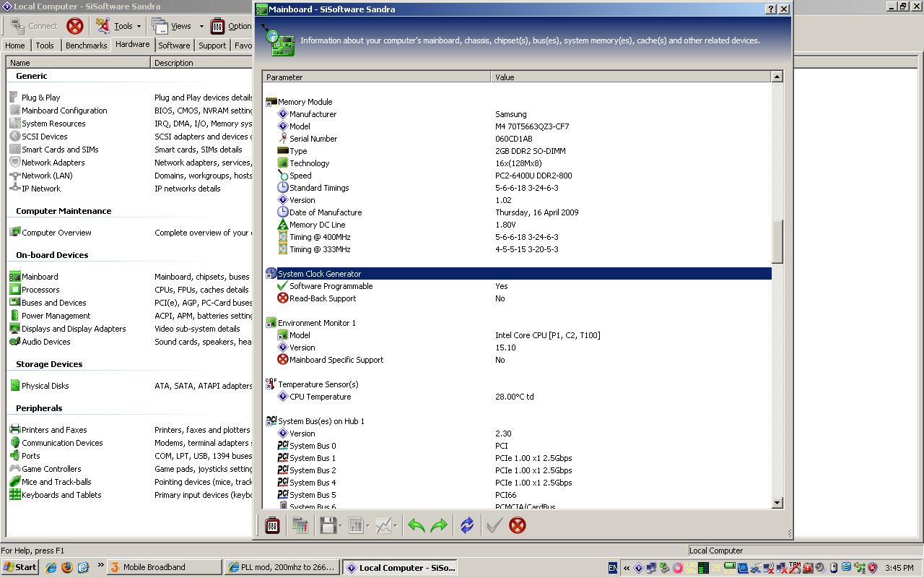
Task: Switch to Mobile Broadband taskbar window
Action: pos(165,567)
